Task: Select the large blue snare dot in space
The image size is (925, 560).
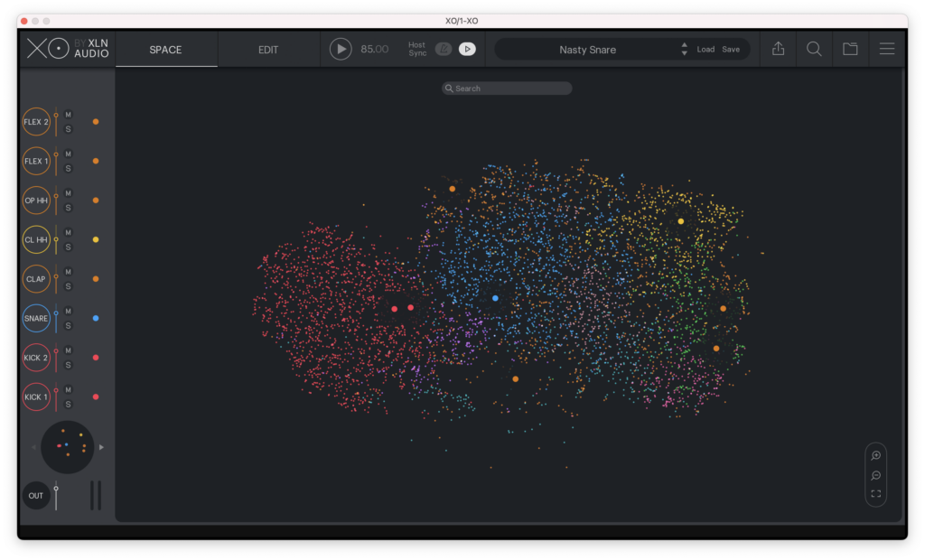Action: 496,299
